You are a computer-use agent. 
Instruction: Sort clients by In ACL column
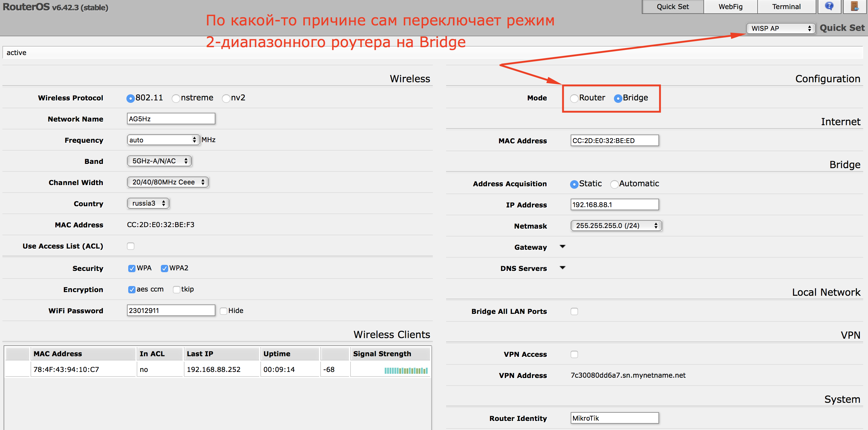coord(160,354)
